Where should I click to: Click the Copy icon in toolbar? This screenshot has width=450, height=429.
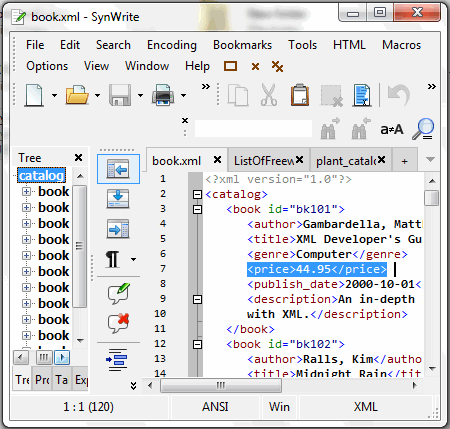point(238,96)
